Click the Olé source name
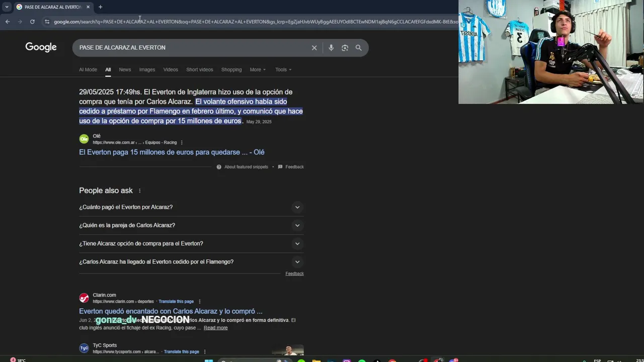Screen dimensions: 644x362 click(x=97, y=136)
